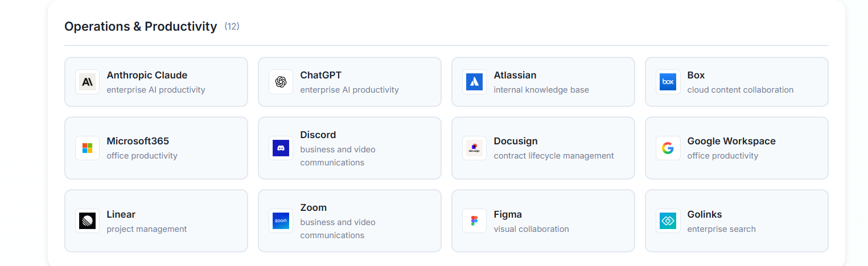Image resolution: width=868 pixels, height=266 pixels.
Task: Click the Golinks logo icon
Action: [668, 221]
